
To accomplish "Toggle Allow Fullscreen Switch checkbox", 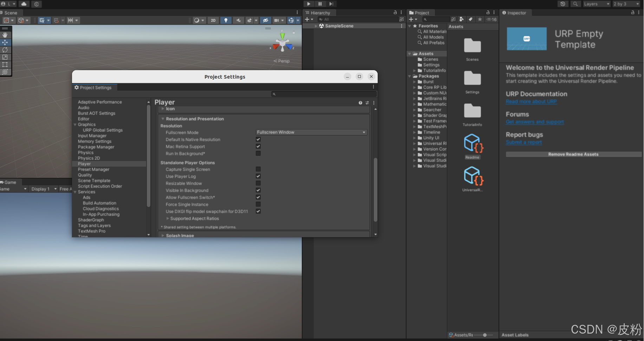I will click(258, 197).
